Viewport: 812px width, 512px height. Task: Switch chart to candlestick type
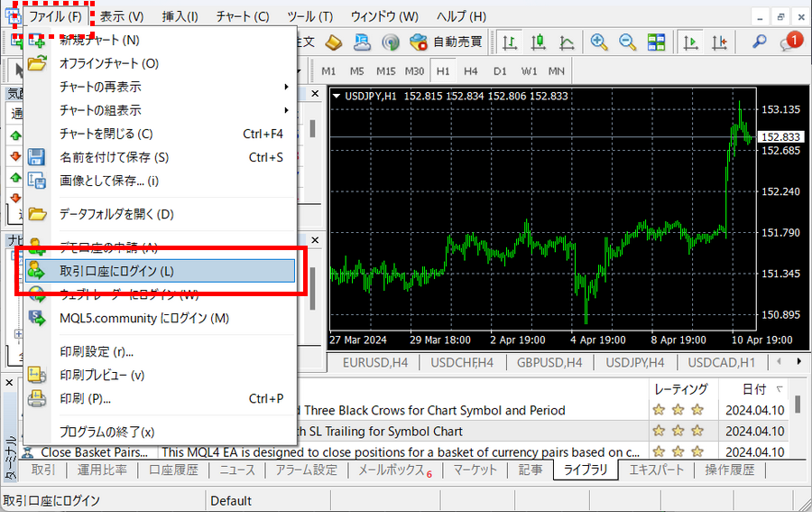click(x=538, y=42)
